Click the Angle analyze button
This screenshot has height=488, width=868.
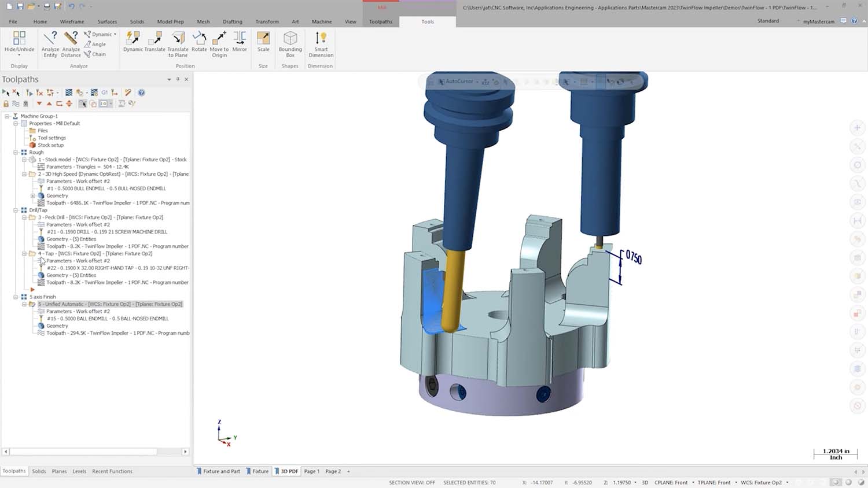[95, 44]
